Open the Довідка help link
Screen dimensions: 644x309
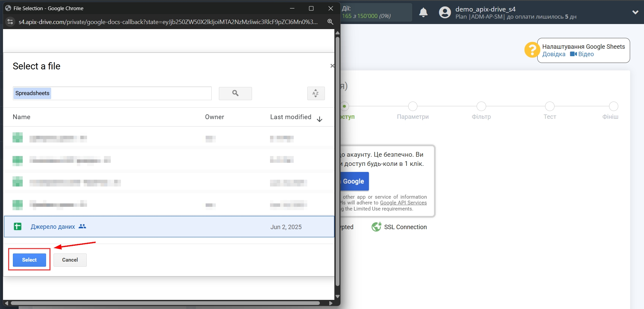pos(554,54)
